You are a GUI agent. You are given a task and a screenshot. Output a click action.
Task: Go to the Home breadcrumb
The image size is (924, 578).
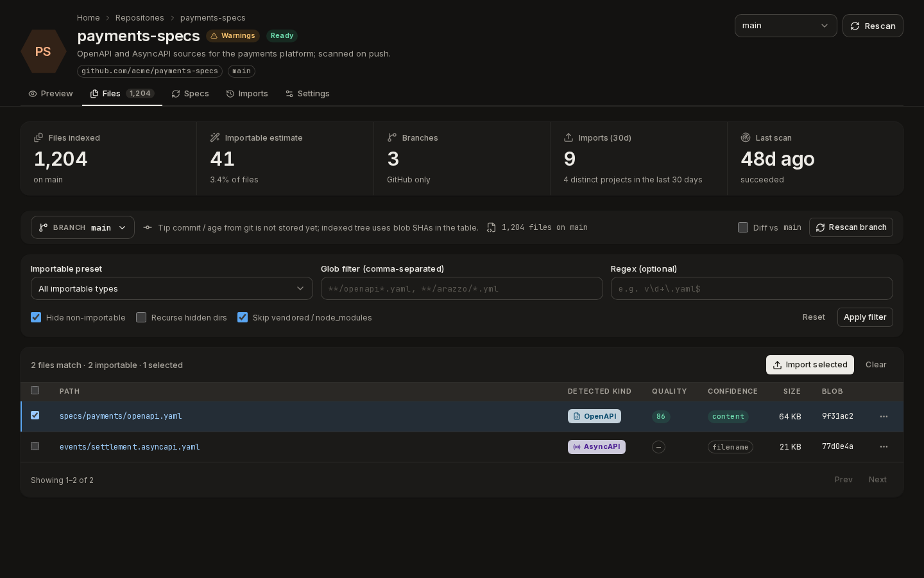pos(88,17)
